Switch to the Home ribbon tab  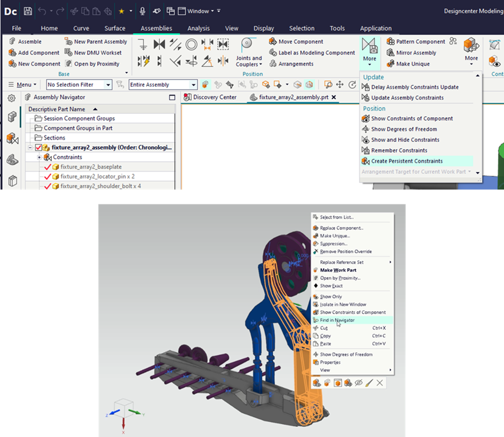(x=49, y=28)
